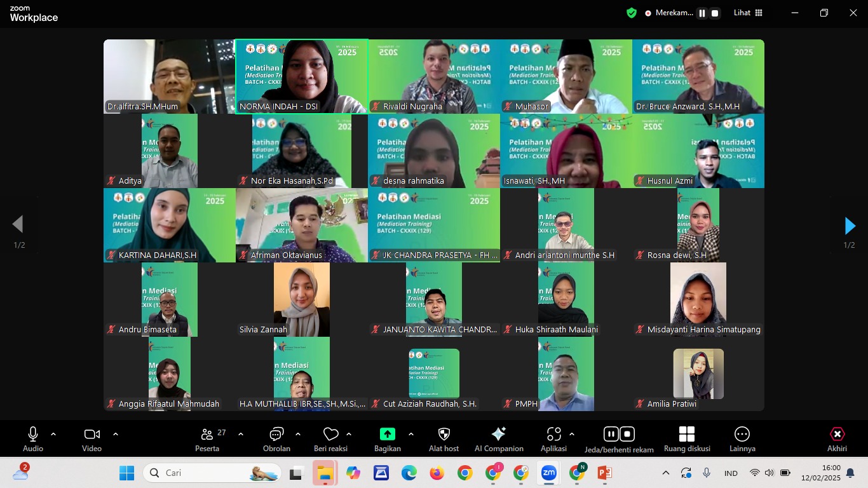Launch the AI Companion sparkle icon
The width and height of the screenshot is (868, 488).
tap(499, 435)
